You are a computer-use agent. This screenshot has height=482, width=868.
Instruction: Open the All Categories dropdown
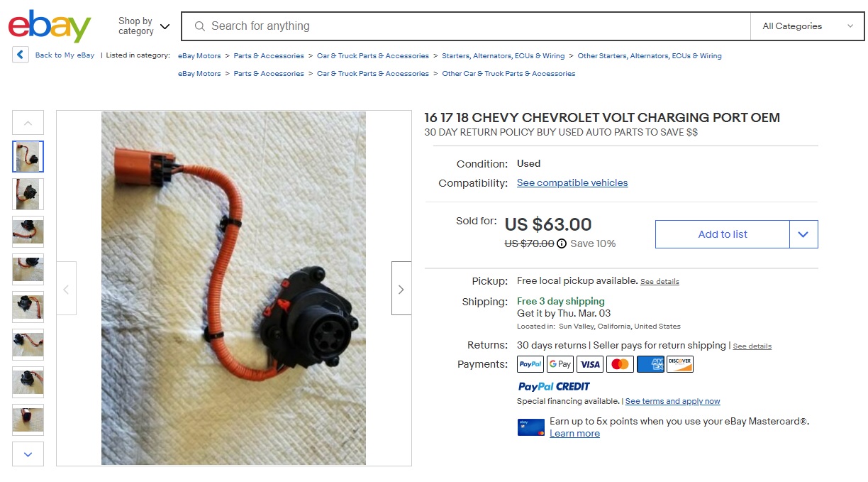click(x=807, y=26)
